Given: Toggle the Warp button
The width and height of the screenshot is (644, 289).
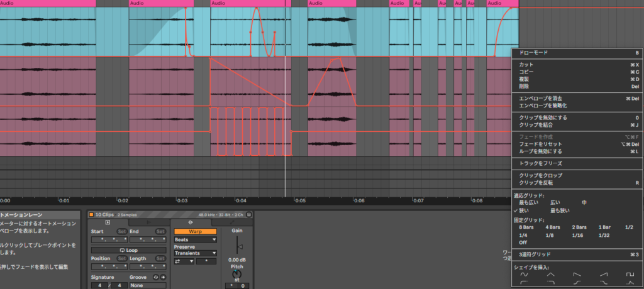Looking at the screenshot, I should (195, 231).
